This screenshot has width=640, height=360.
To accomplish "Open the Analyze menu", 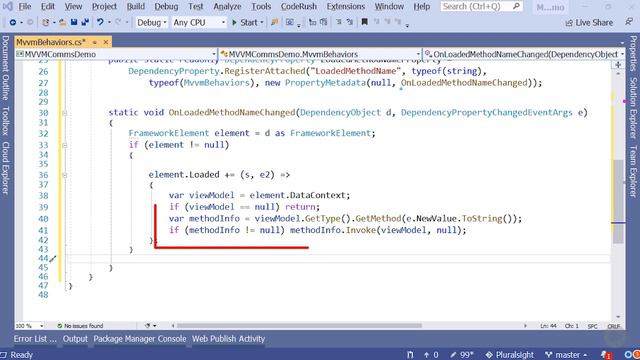I will click(x=227, y=7).
